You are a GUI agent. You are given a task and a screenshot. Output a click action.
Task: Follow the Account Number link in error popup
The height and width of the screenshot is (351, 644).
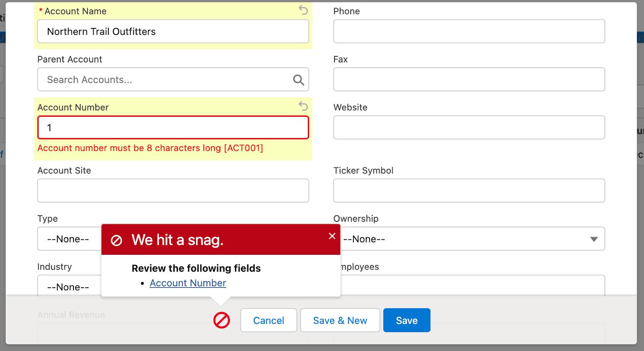tap(188, 283)
